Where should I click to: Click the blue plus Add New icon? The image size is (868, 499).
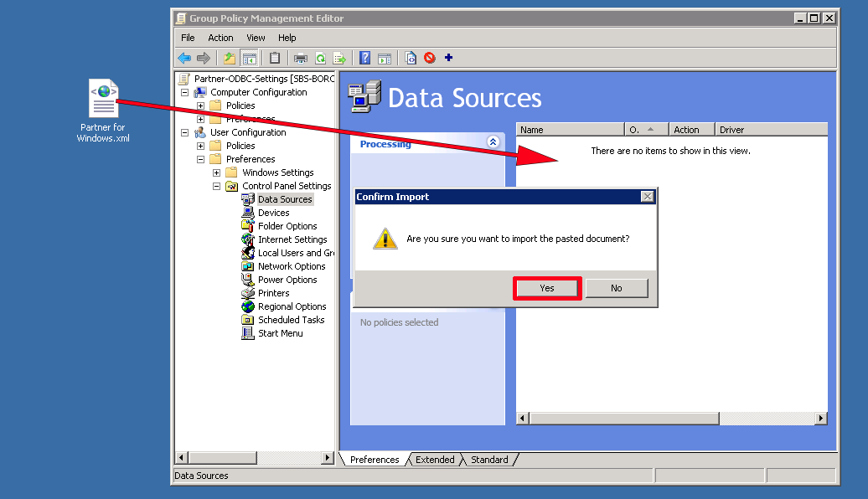click(448, 58)
